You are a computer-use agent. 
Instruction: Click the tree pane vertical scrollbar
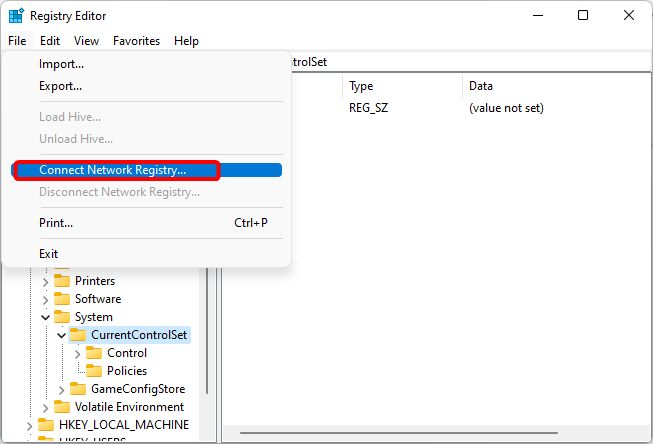click(207, 331)
